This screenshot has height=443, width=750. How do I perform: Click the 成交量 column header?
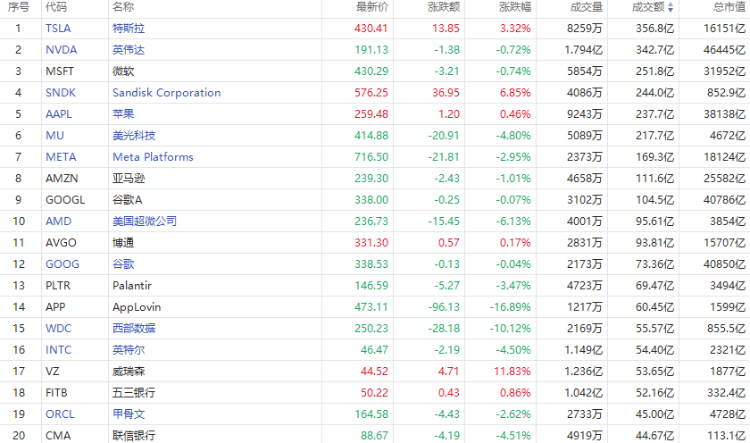point(586,7)
